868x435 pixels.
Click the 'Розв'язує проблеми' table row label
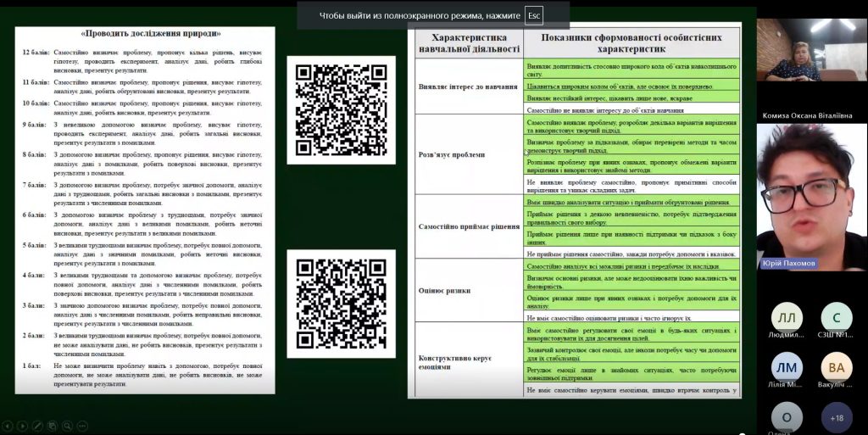452,155
